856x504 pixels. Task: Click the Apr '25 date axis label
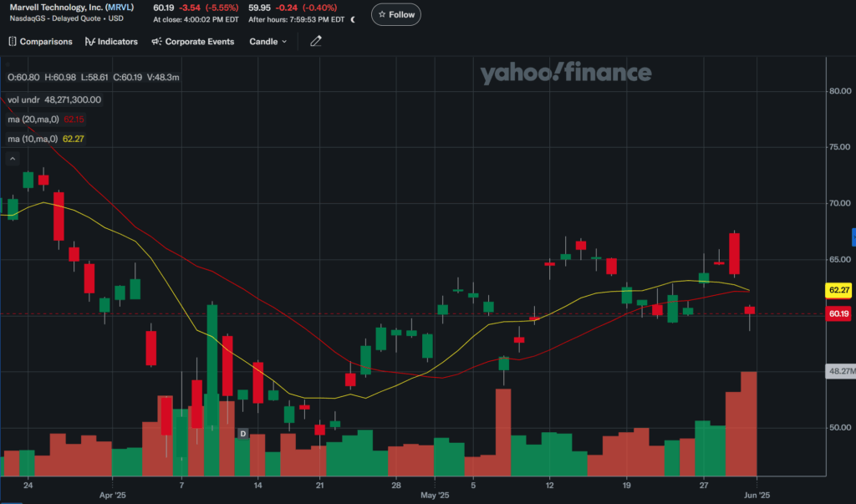113,496
